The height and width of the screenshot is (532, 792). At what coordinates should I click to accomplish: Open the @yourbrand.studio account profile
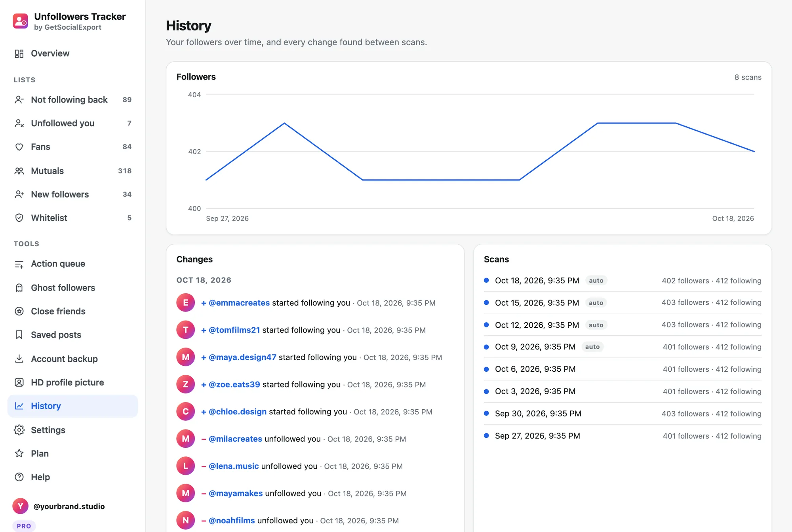(x=59, y=506)
